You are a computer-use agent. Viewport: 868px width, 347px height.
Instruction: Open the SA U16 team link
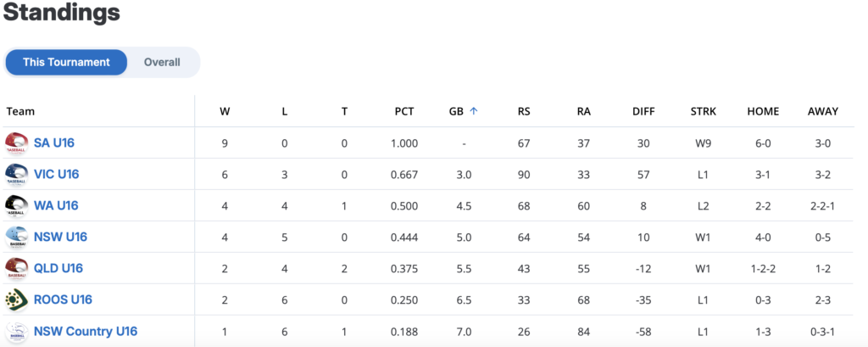[54, 143]
